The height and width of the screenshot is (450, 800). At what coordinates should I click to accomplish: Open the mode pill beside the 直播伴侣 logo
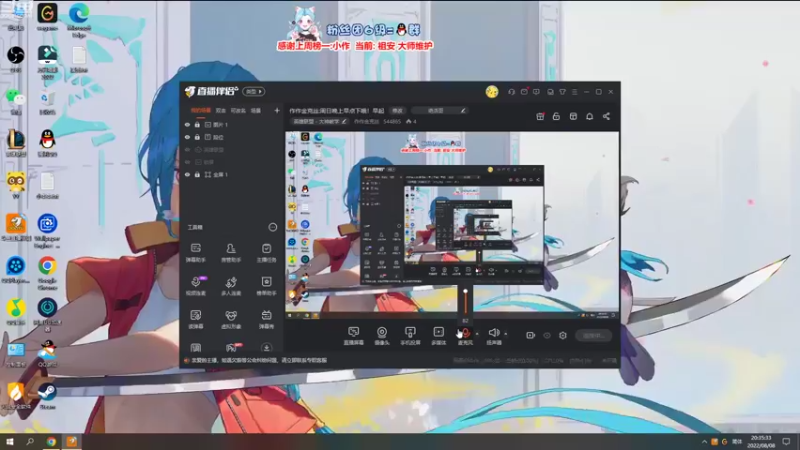click(254, 91)
